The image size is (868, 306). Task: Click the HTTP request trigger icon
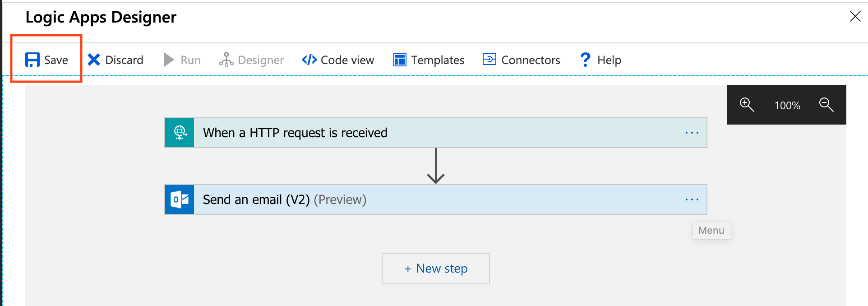[x=180, y=133]
